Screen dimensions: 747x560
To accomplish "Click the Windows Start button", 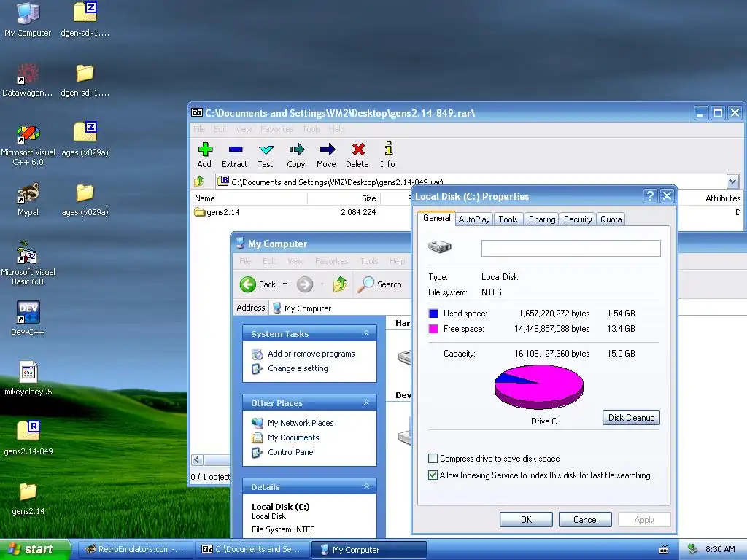I will click(35, 549).
